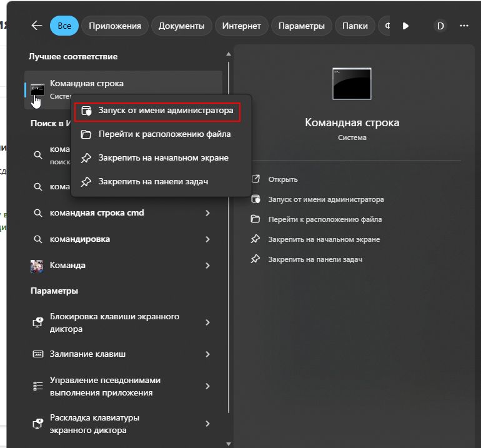Click search icon beside командировка
481x448 pixels.
point(37,239)
